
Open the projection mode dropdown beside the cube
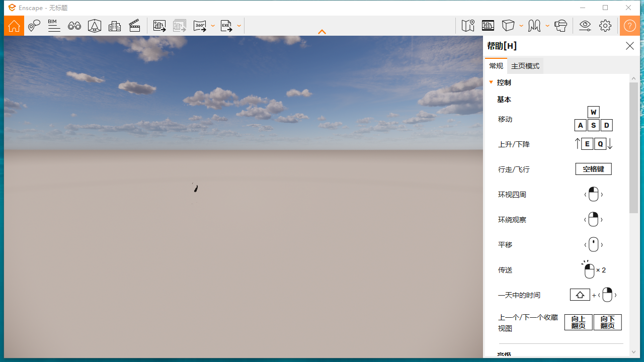point(521,26)
